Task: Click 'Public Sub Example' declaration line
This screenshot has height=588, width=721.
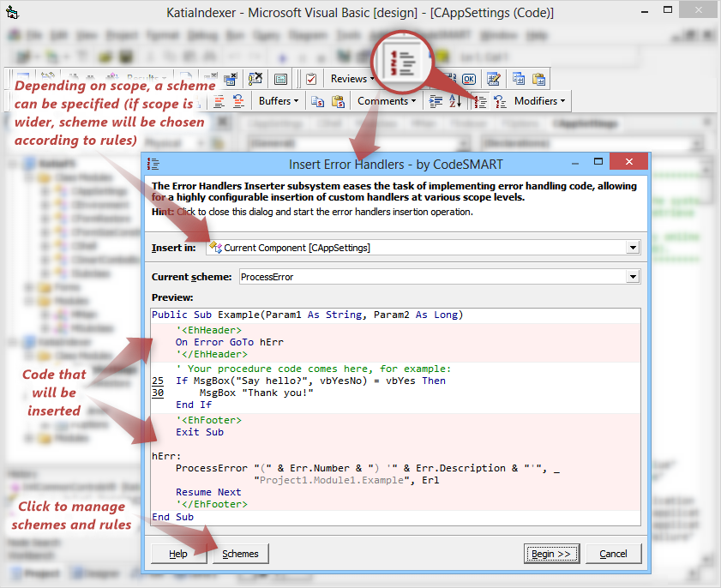Action: [x=308, y=315]
